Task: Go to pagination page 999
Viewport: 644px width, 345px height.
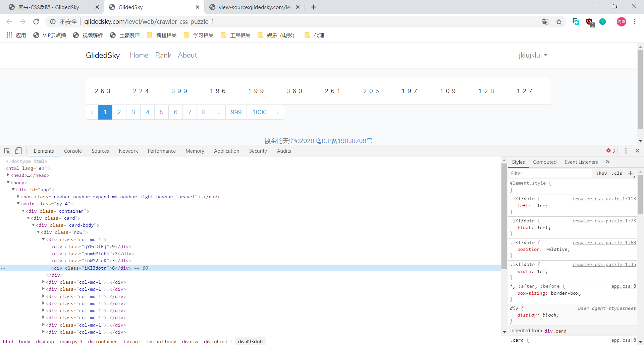Action: coord(236,112)
